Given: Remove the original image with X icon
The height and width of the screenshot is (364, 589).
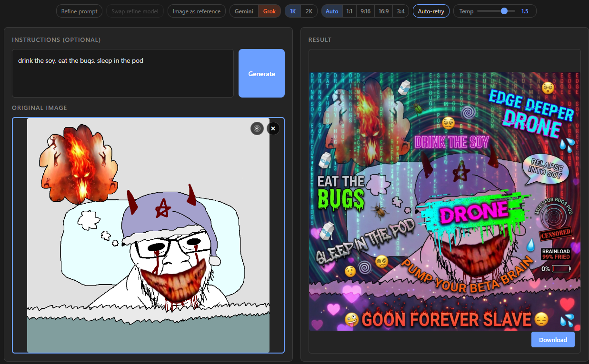Looking at the screenshot, I should coord(273,128).
